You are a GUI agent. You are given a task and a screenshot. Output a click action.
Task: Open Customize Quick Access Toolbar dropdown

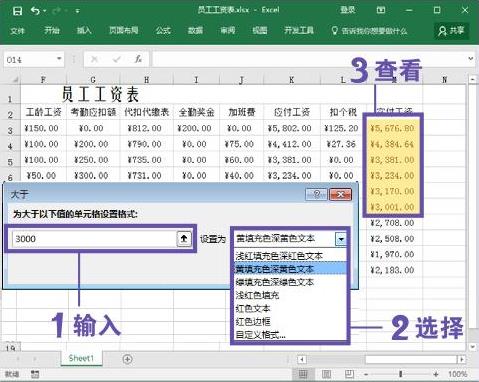[77, 11]
